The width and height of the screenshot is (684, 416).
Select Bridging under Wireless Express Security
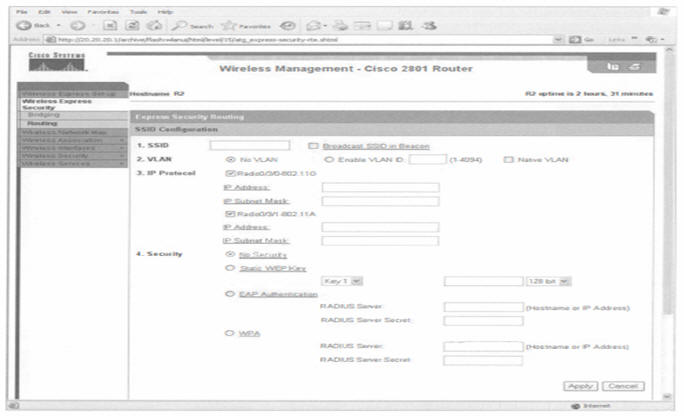44,115
